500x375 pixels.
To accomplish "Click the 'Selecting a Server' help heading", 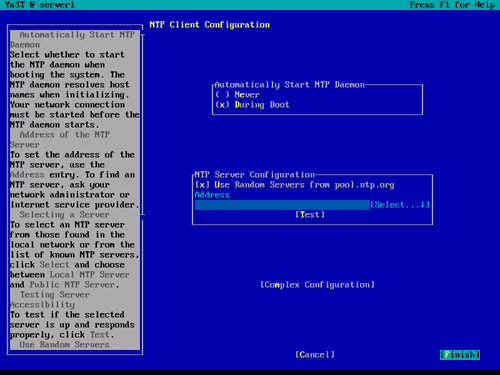I will (x=64, y=215).
